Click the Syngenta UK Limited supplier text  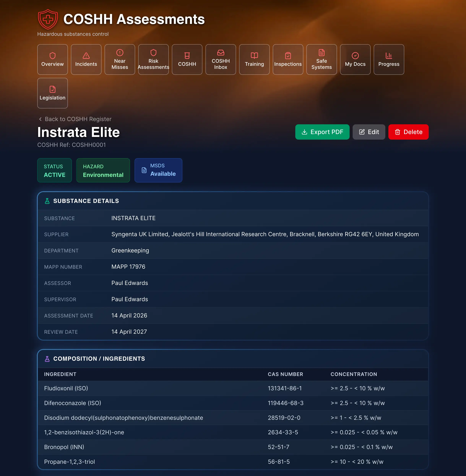(265, 234)
